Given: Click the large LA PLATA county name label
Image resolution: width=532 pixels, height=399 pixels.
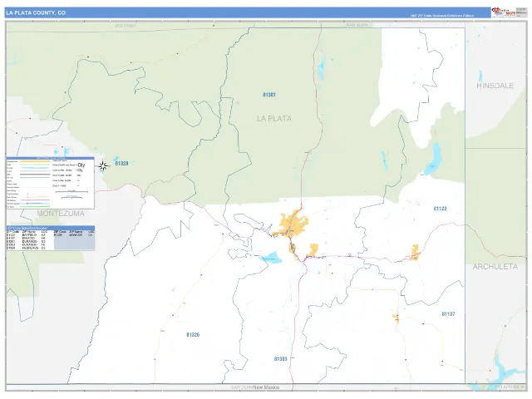Looking at the screenshot, I should 274,118.
